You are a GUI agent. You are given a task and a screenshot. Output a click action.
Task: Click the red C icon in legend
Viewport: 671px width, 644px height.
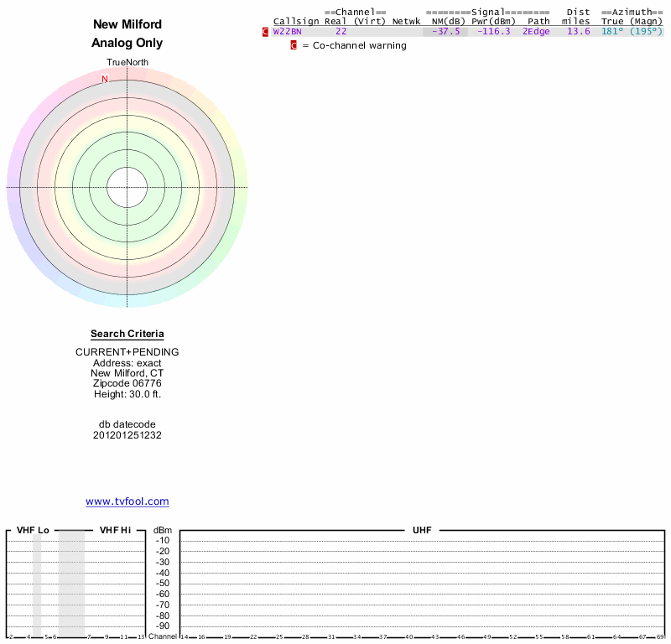tap(294, 45)
